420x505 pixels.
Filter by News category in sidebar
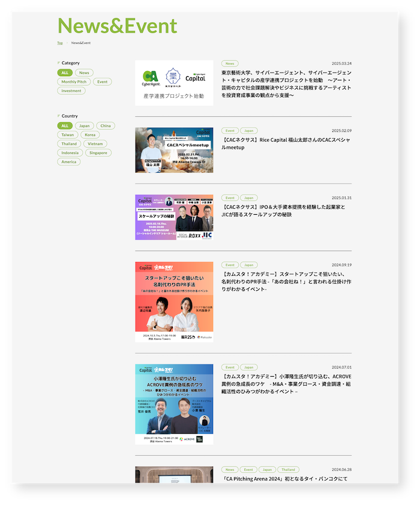click(84, 73)
